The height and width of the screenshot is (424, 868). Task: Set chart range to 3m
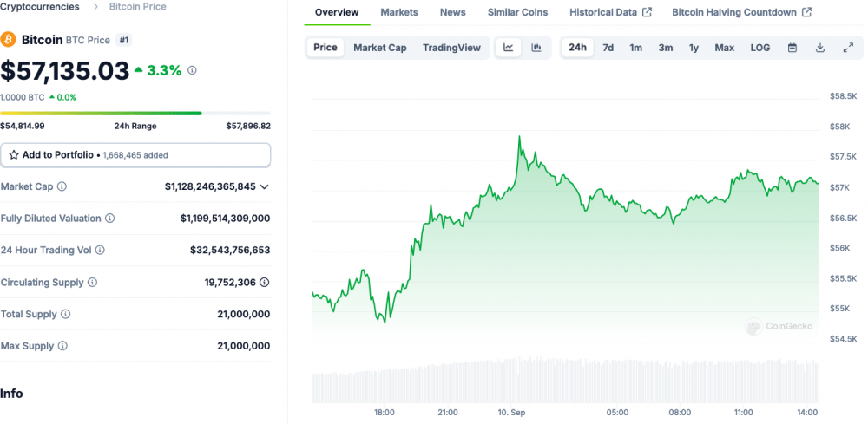(x=666, y=48)
